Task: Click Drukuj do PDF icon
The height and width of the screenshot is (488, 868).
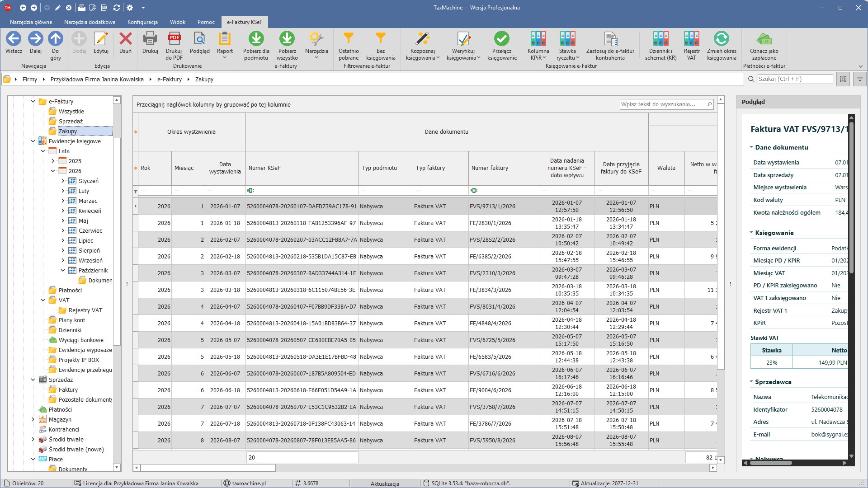Action: tap(174, 39)
